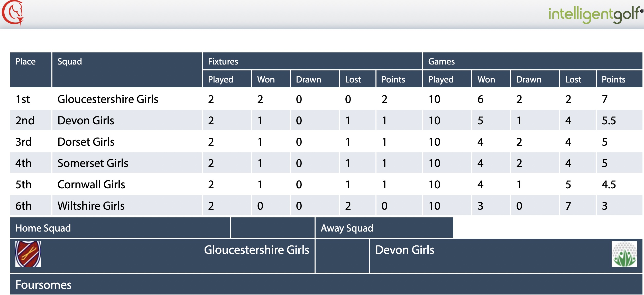The height and width of the screenshot is (295, 644).
Task: Click the Away Squad header cell
Action: point(384,228)
